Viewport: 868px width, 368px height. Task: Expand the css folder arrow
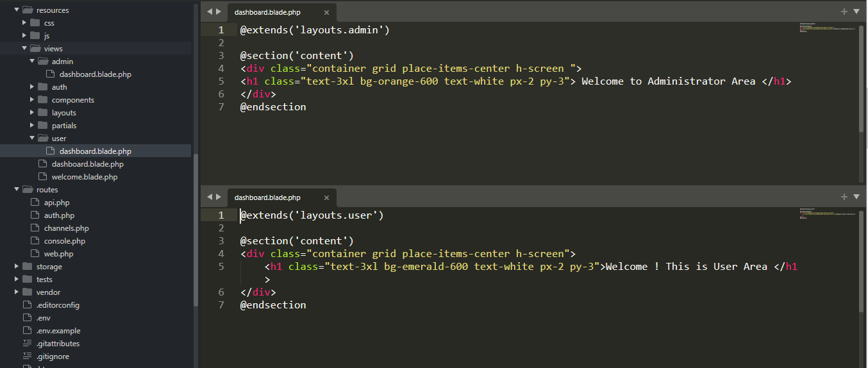(24, 23)
